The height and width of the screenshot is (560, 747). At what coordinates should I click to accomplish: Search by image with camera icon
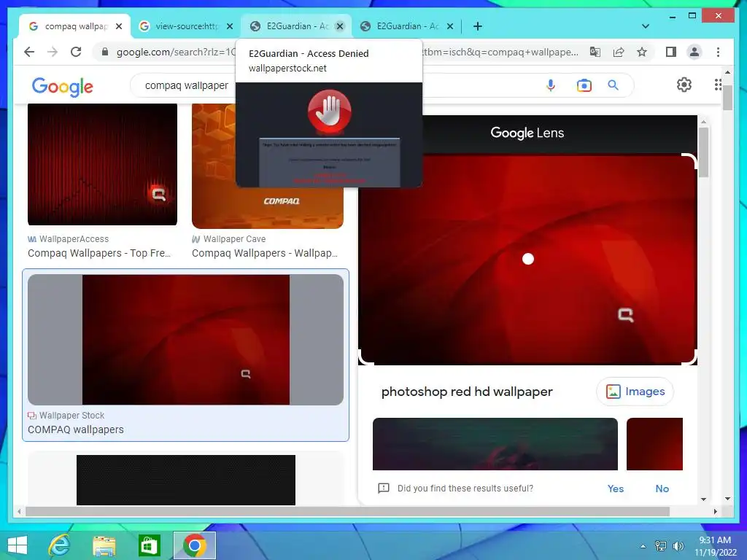pyautogui.click(x=584, y=85)
